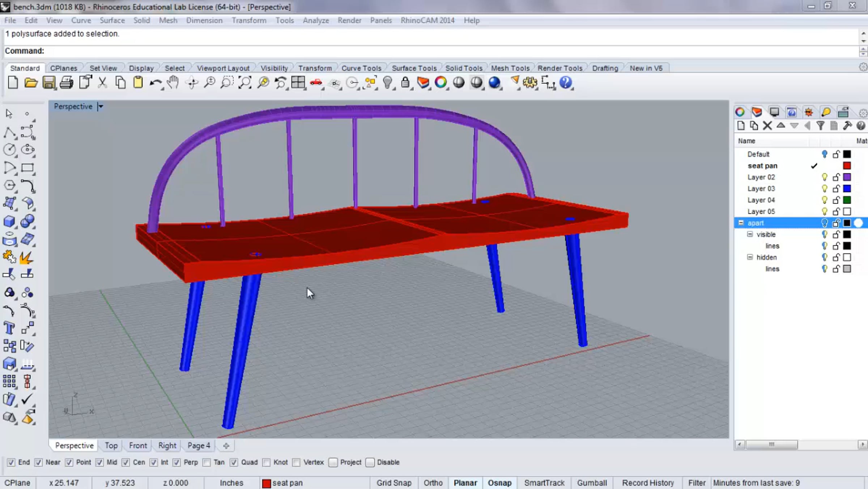868x489 pixels.
Task: Select the Box solid tool
Action: (9, 221)
